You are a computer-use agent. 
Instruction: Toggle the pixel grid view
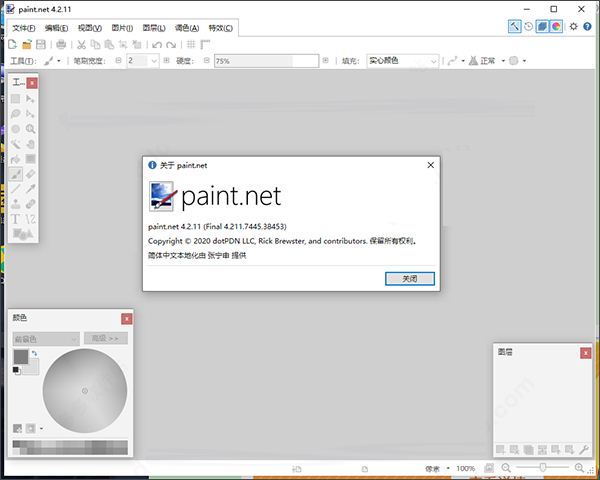191,44
